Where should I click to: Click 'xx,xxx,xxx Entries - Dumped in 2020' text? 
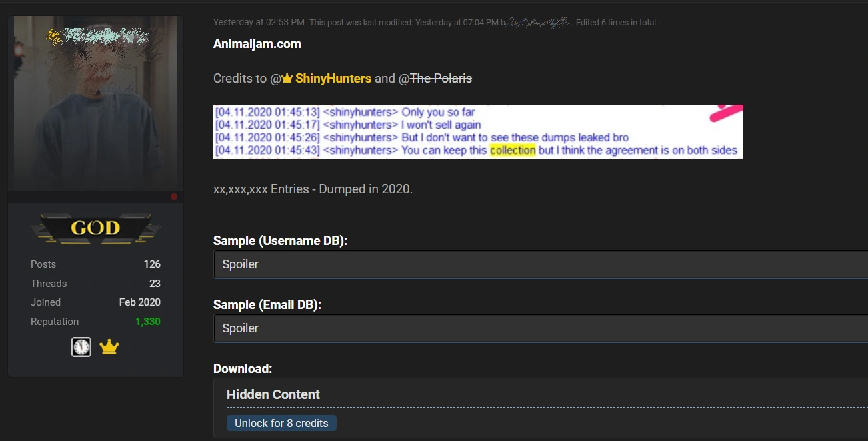pos(313,189)
